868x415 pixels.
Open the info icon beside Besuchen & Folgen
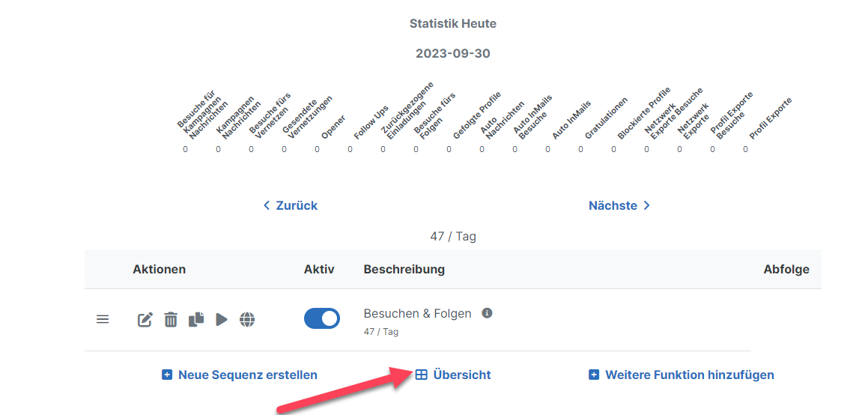(x=487, y=313)
